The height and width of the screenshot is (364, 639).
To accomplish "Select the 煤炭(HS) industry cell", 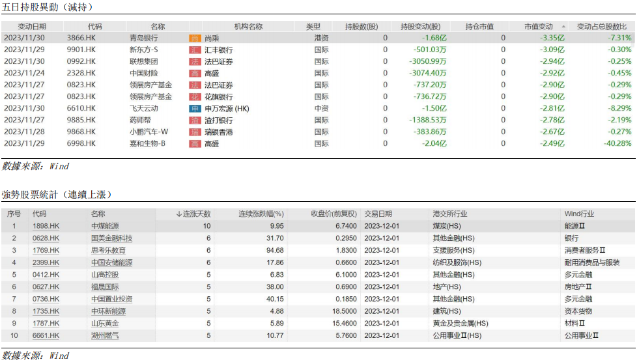I will tap(447, 226).
